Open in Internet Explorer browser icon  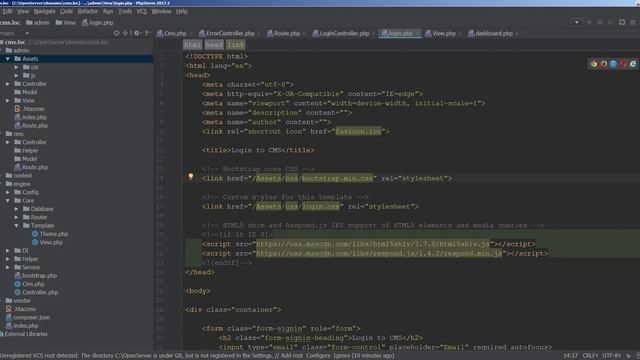(633, 64)
